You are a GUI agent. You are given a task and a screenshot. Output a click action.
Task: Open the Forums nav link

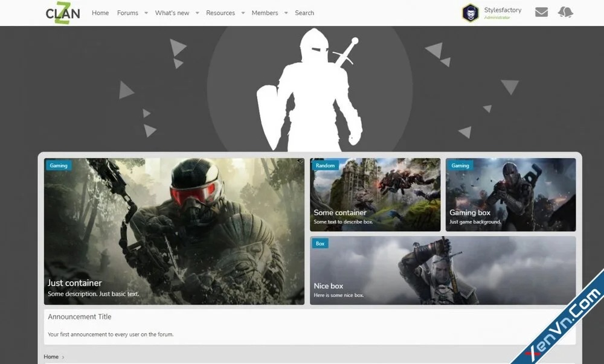(127, 13)
